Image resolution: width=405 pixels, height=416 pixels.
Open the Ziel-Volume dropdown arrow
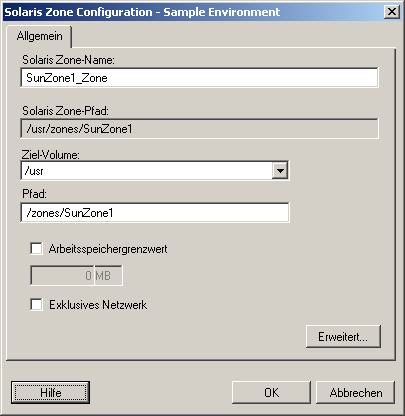coord(280,171)
